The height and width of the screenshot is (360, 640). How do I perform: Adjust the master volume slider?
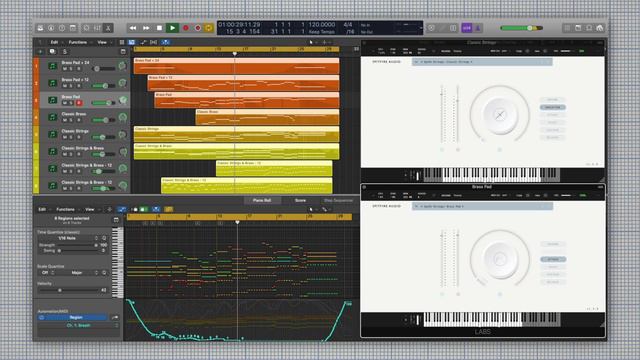(x=522, y=28)
